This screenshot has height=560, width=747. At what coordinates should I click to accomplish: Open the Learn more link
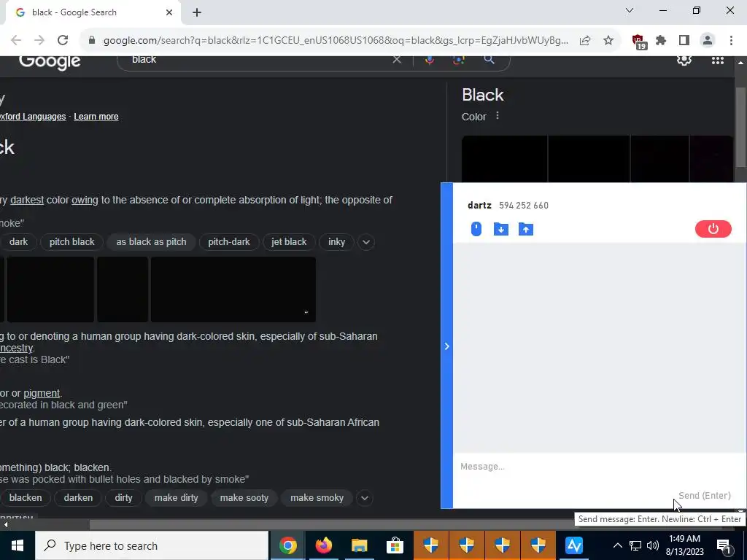96,117
